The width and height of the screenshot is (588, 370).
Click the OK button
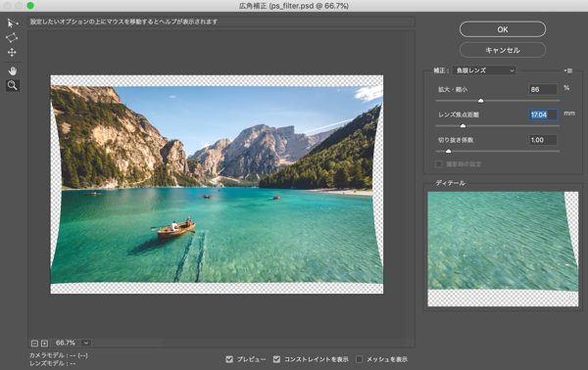click(503, 29)
